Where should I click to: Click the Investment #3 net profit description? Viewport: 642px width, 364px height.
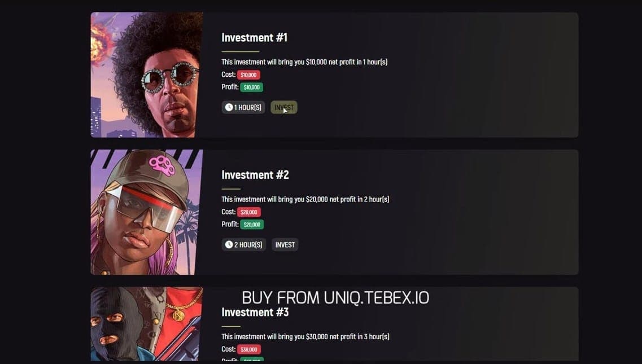point(305,336)
